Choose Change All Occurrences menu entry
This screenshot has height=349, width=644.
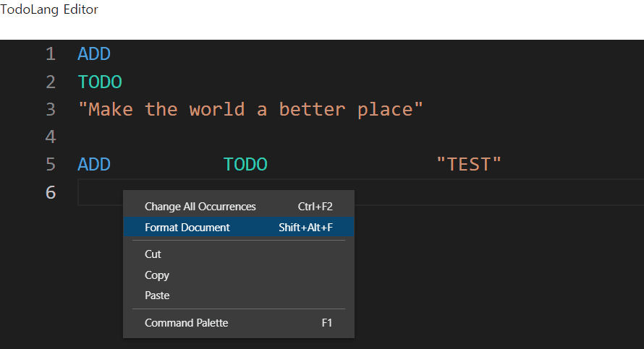[239, 206]
